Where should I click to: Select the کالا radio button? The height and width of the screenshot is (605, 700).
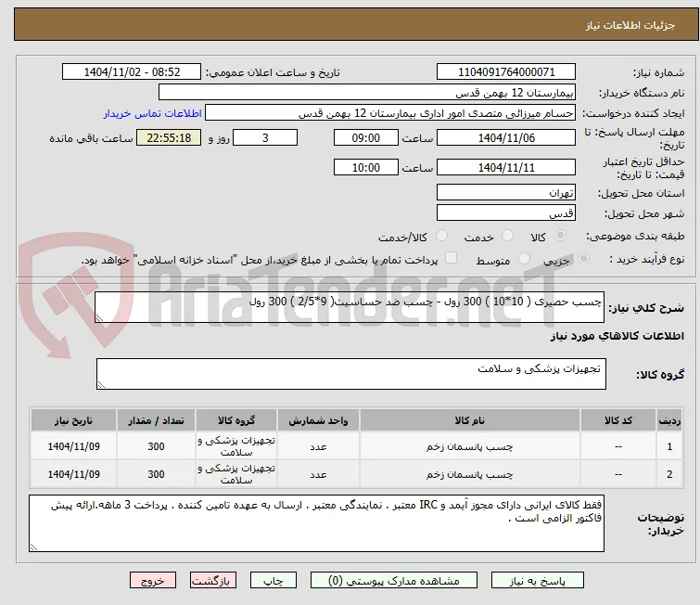(x=560, y=236)
